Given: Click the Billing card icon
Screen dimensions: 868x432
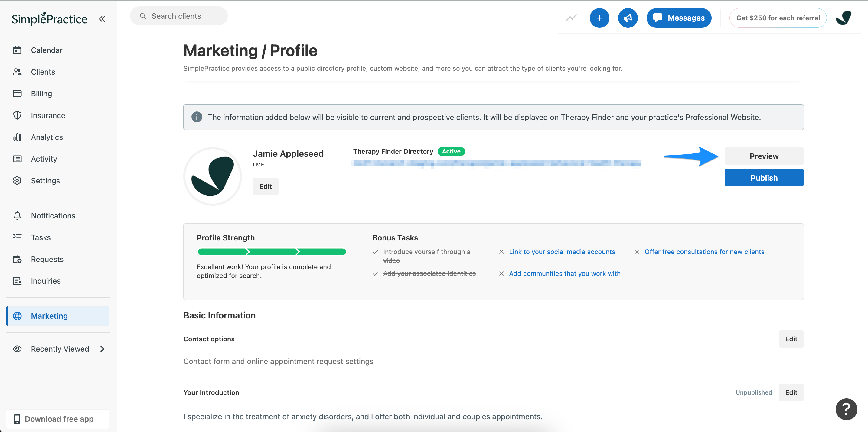Looking at the screenshot, I should click(x=17, y=94).
